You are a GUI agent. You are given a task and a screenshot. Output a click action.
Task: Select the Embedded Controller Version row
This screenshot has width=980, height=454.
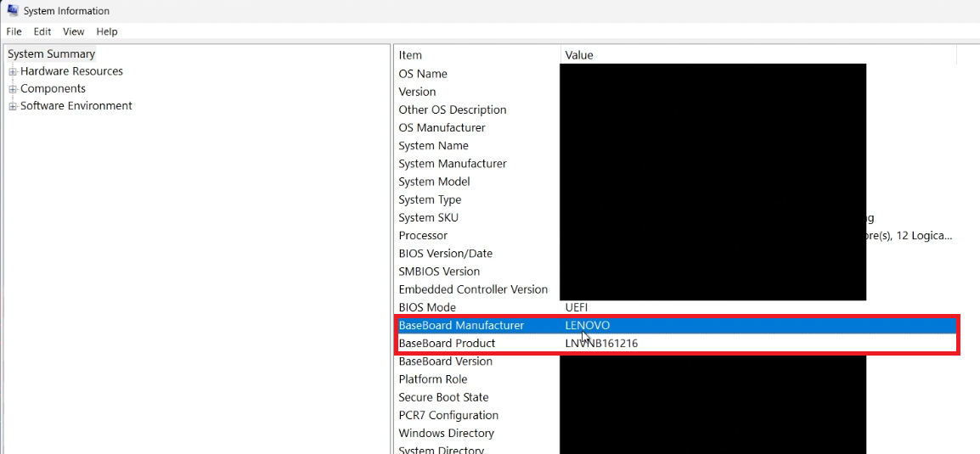tap(676, 289)
